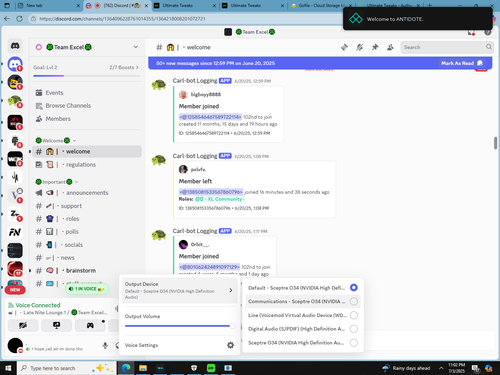Click Mark As Read button
This screenshot has width=500, height=375.
coord(462,63)
